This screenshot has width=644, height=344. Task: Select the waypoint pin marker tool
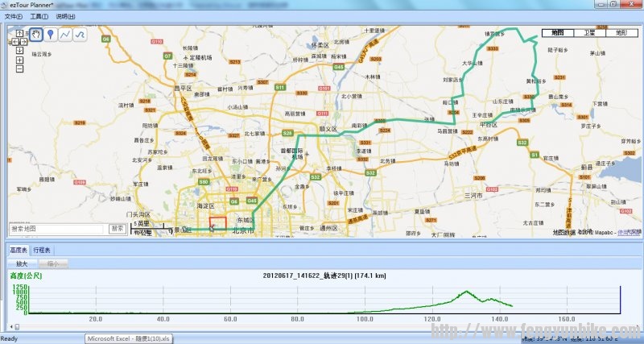[51, 35]
